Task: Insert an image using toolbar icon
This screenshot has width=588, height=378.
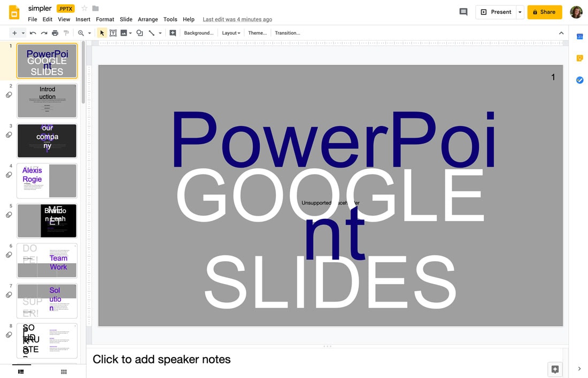Action: point(123,33)
